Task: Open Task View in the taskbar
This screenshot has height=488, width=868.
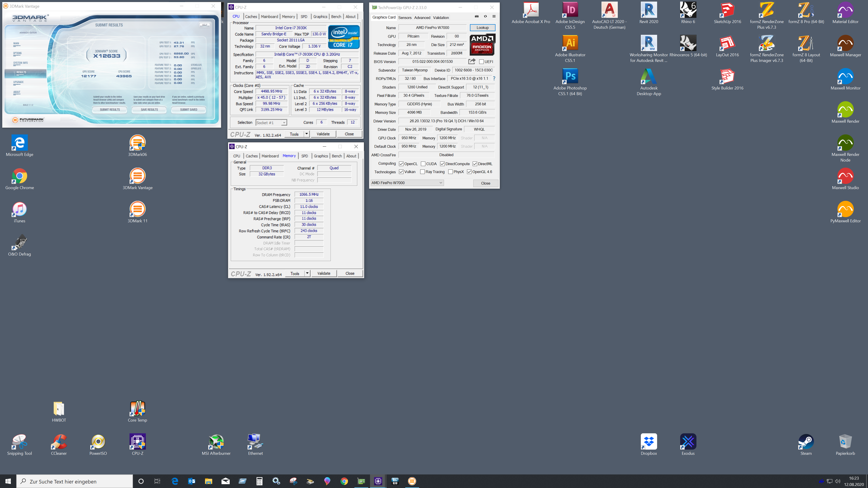Action: 157,481
